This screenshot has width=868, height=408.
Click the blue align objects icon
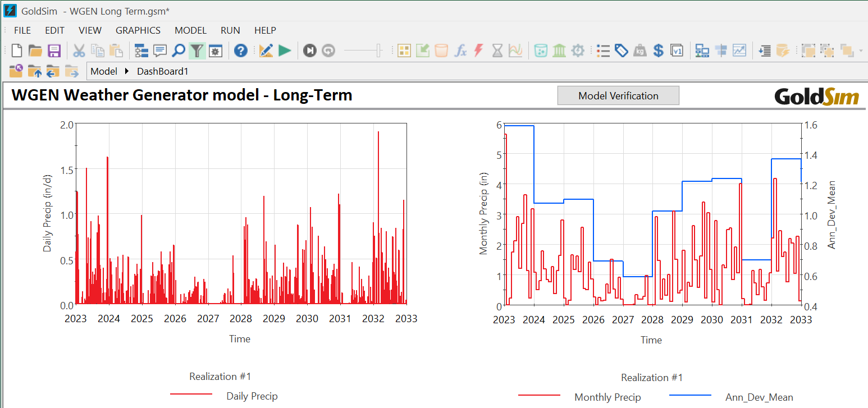(x=721, y=51)
